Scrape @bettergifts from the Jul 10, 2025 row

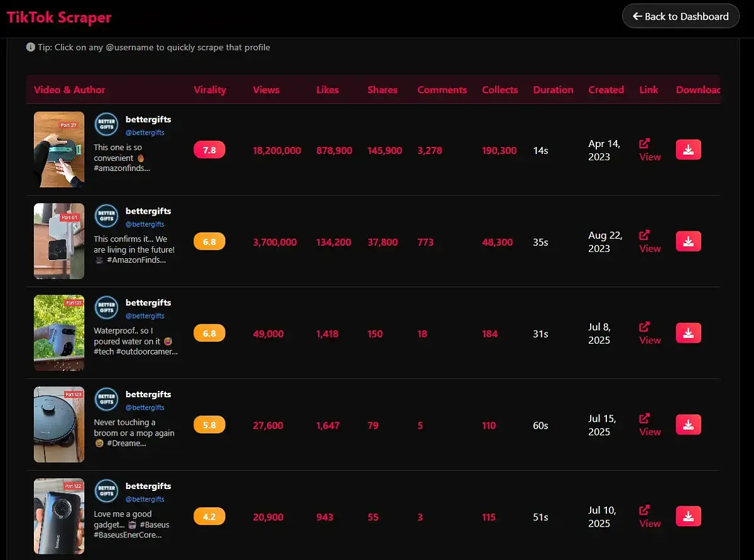coord(145,500)
